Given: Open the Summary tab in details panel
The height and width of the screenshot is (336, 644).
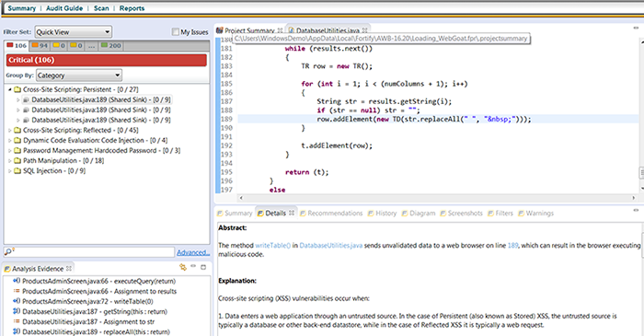Looking at the screenshot, I should click(235, 214).
